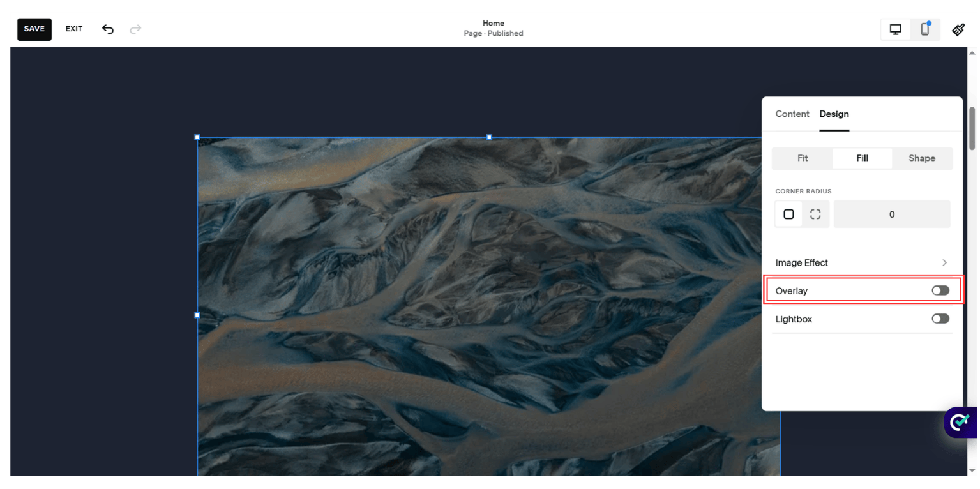The image size is (980, 489).
Task: Choose the Fit option
Action: [803, 158]
